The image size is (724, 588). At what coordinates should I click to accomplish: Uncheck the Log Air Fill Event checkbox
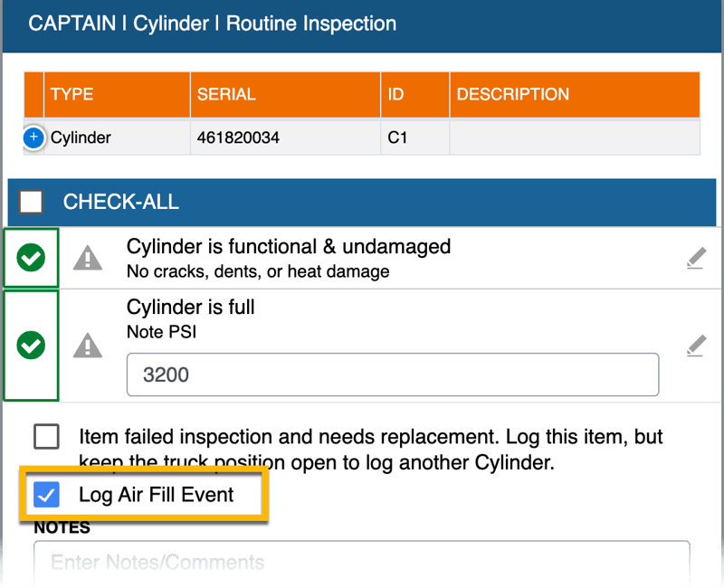tap(46, 495)
